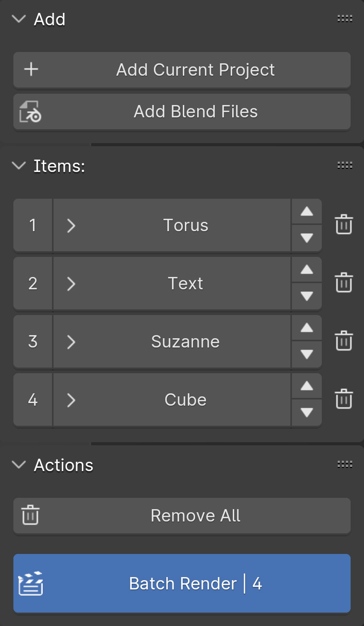The image size is (364, 626).
Task: Move Suzanne up using its up arrow
Action: click(306, 328)
